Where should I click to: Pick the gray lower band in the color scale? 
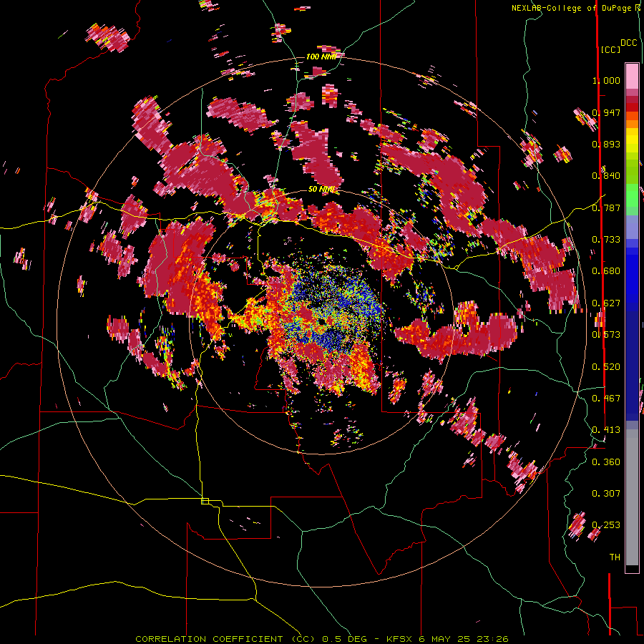632,497
